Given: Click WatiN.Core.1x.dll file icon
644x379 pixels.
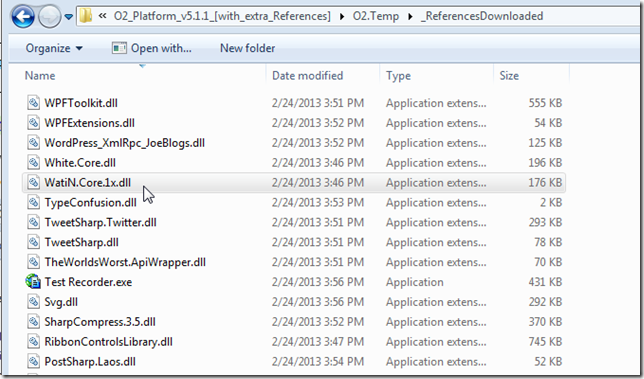Looking at the screenshot, I should coord(33,182).
